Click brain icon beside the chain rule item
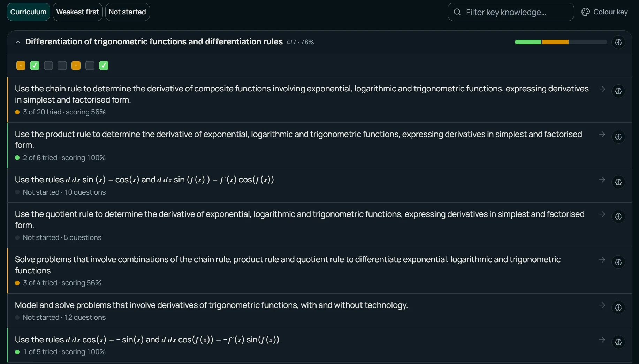This screenshot has width=639, height=364. 618,91
